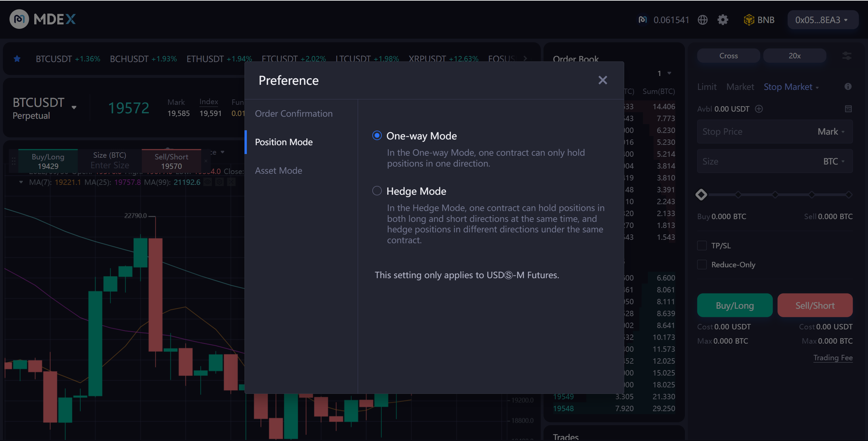868x441 pixels.
Task: Open the trading panel settings sliders icon
Action: click(x=847, y=56)
